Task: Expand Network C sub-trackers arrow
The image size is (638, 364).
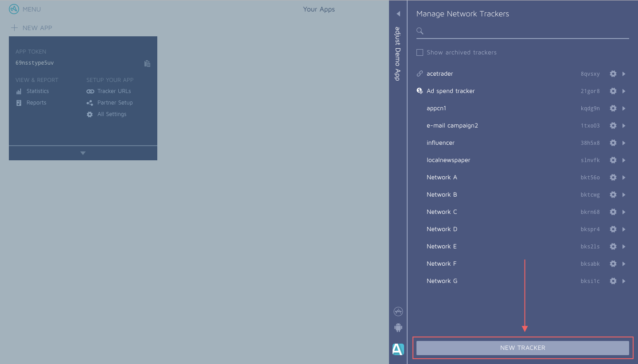Action: pyautogui.click(x=624, y=212)
